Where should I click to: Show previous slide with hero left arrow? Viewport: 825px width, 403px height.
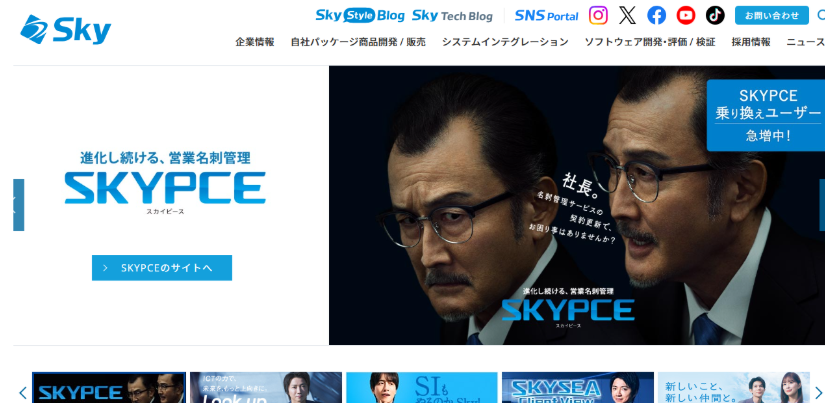tap(18, 205)
